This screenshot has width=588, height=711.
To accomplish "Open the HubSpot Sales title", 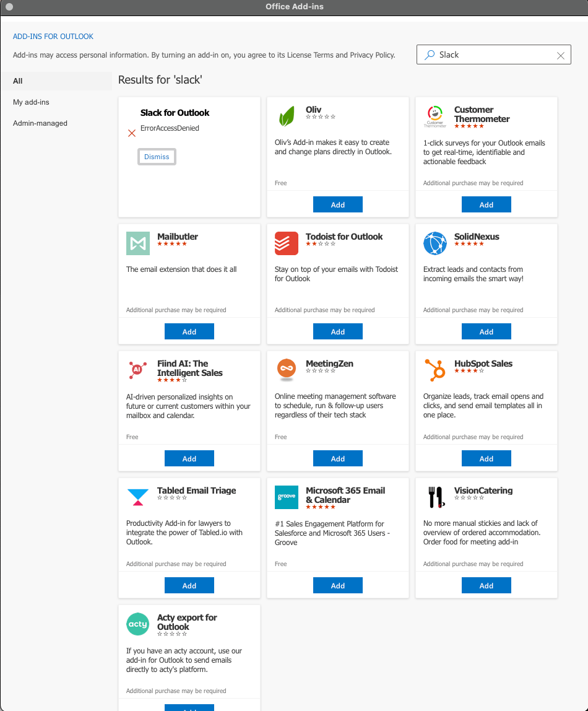I will 483,364.
